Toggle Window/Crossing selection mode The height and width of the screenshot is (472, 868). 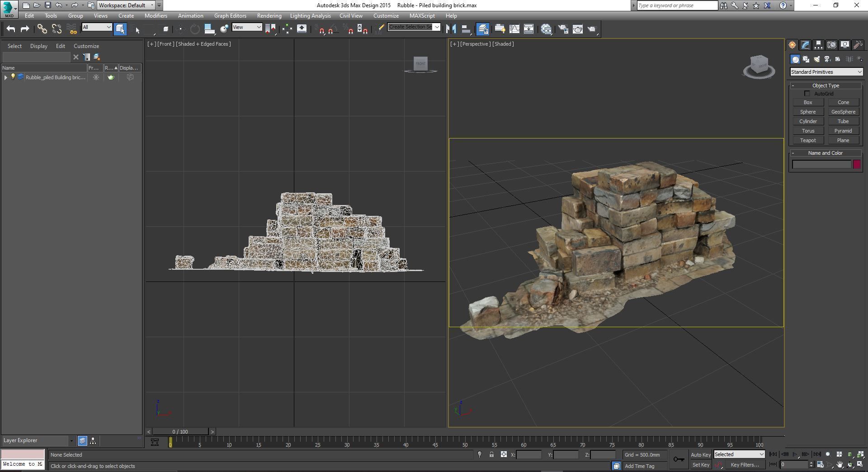point(165,29)
